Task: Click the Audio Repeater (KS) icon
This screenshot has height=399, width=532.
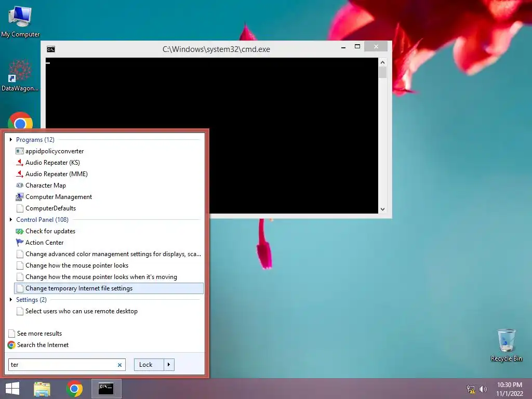Action: (20, 163)
